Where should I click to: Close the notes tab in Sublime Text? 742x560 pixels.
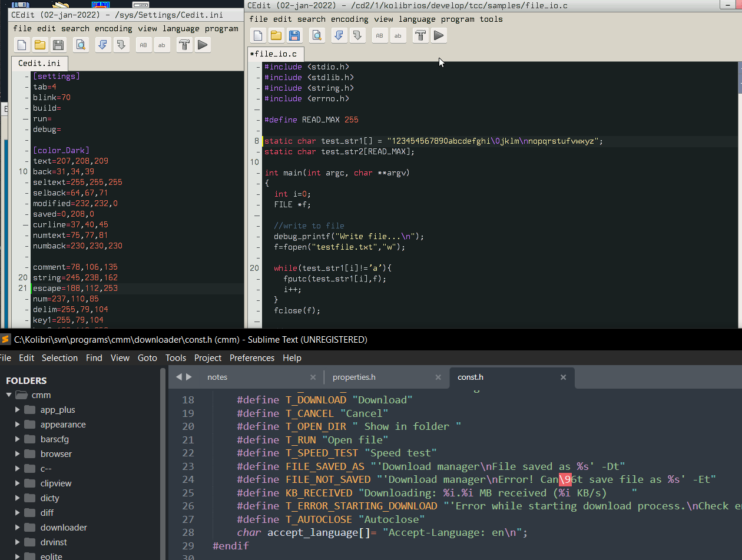click(313, 377)
